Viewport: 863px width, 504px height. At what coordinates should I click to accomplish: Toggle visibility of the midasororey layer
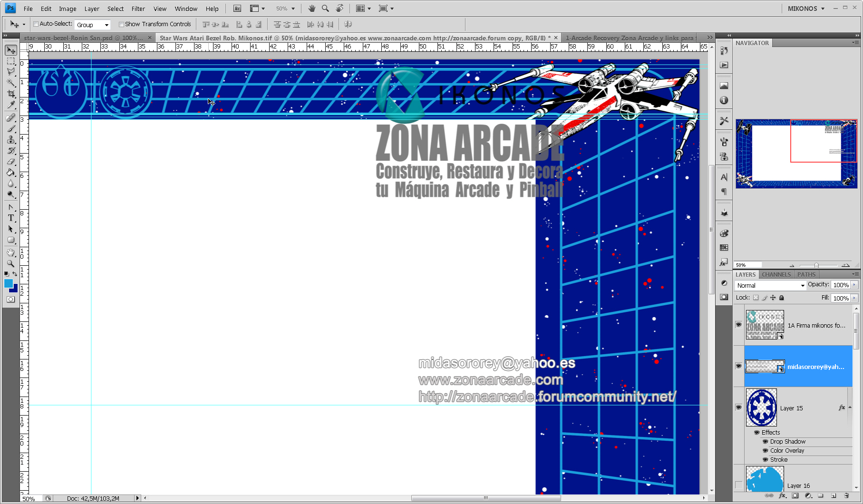pos(738,366)
